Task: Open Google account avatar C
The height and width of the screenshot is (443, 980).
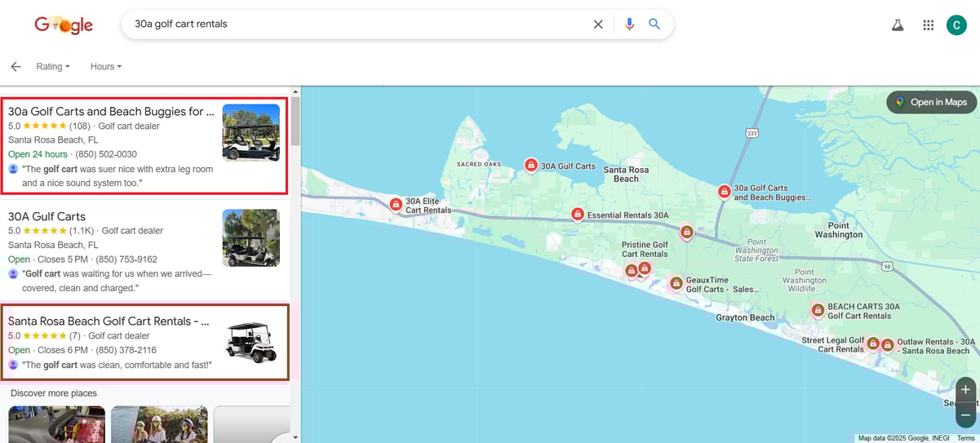Action: click(x=956, y=25)
